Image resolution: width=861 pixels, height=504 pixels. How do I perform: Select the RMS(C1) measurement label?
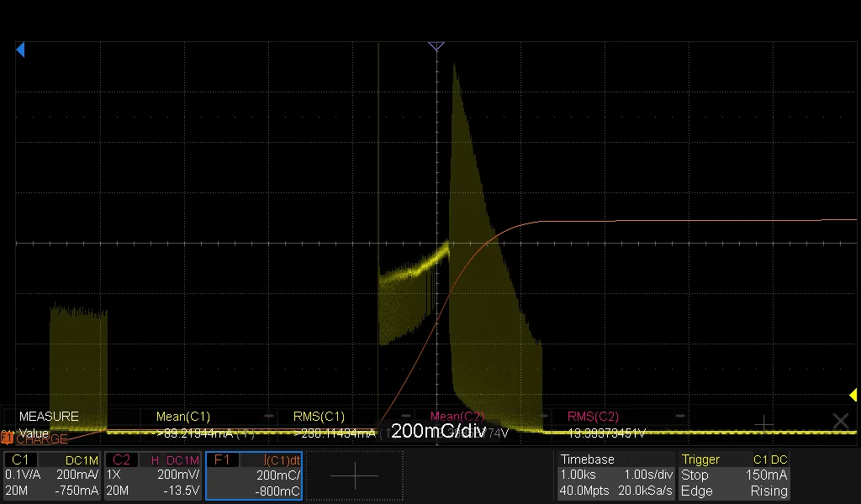(x=319, y=417)
